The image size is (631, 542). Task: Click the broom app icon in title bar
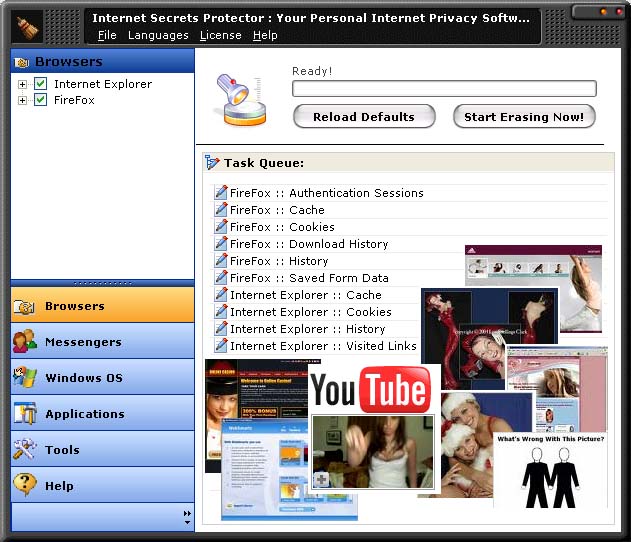[x=27, y=27]
